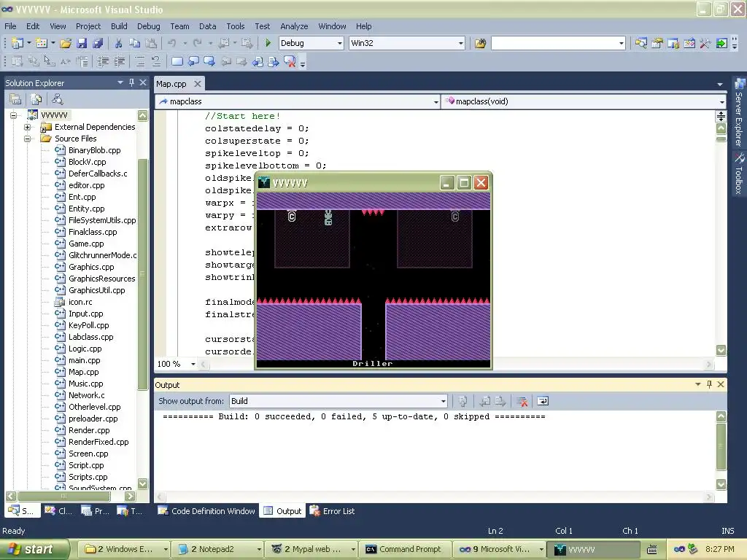Click the Add New Item toolbar icon
747x560 pixels.
point(42,43)
